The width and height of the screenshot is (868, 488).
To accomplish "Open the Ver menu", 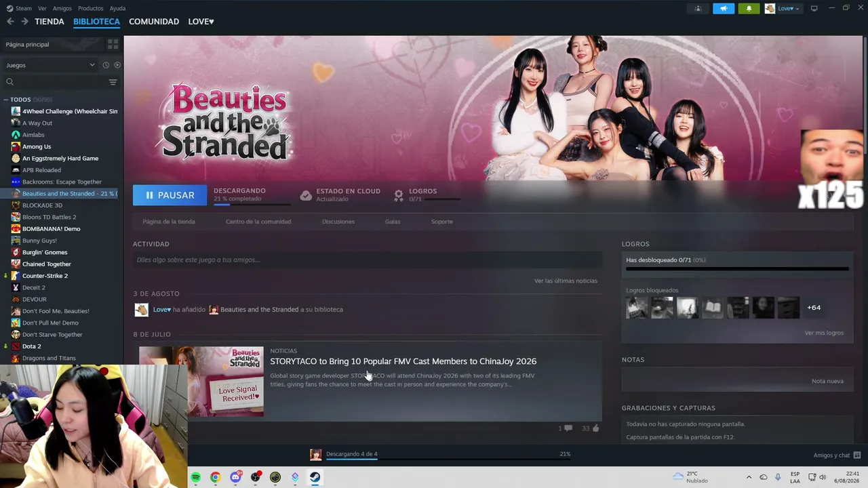I will [x=42, y=8].
